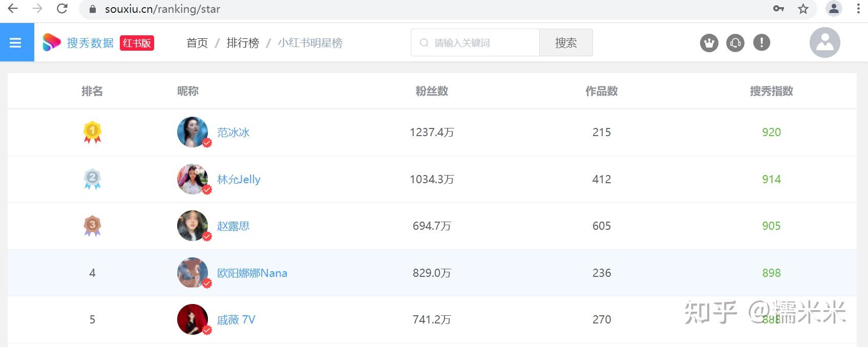Screen dimensions: 868x347
Task: Click 欧阳娜娜Nana avatar thumbnail
Action: point(193,273)
